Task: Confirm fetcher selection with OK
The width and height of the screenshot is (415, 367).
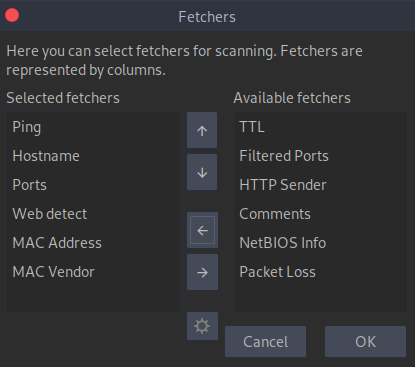Action: (365, 342)
